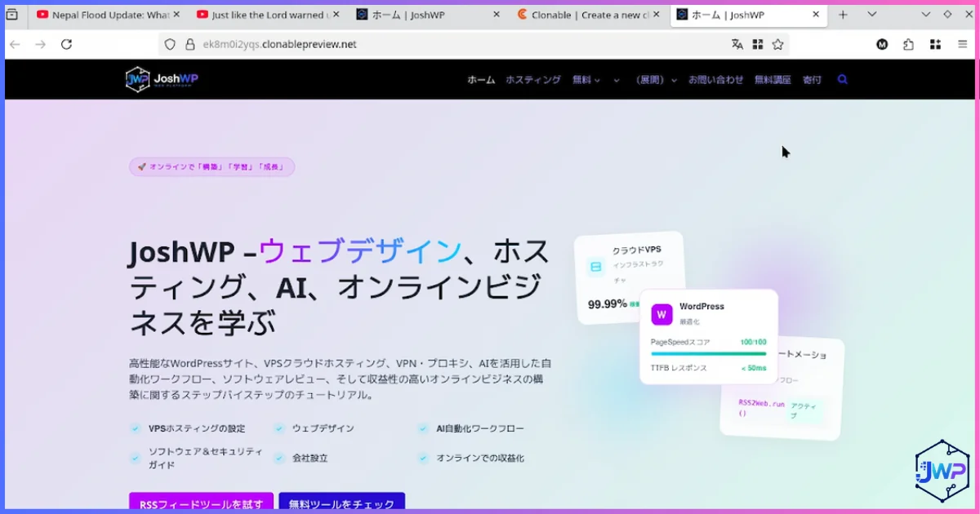Bookmark this page with the star icon
The height and width of the screenshot is (514, 980).
coord(777,44)
